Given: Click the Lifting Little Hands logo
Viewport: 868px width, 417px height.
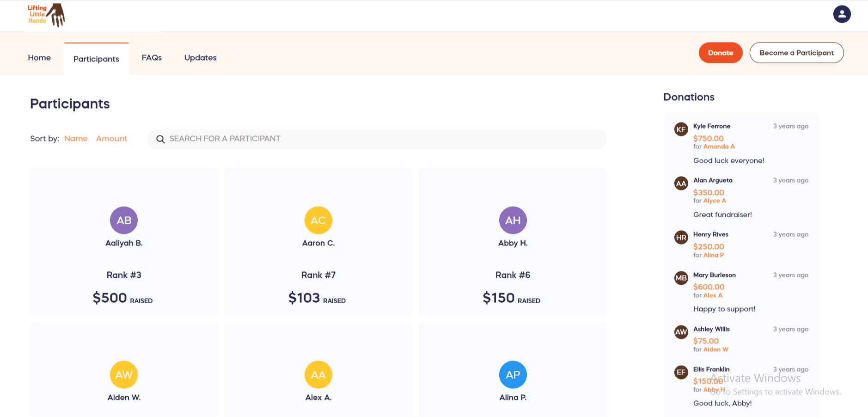Looking at the screenshot, I should pyautogui.click(x=46, y=15).
